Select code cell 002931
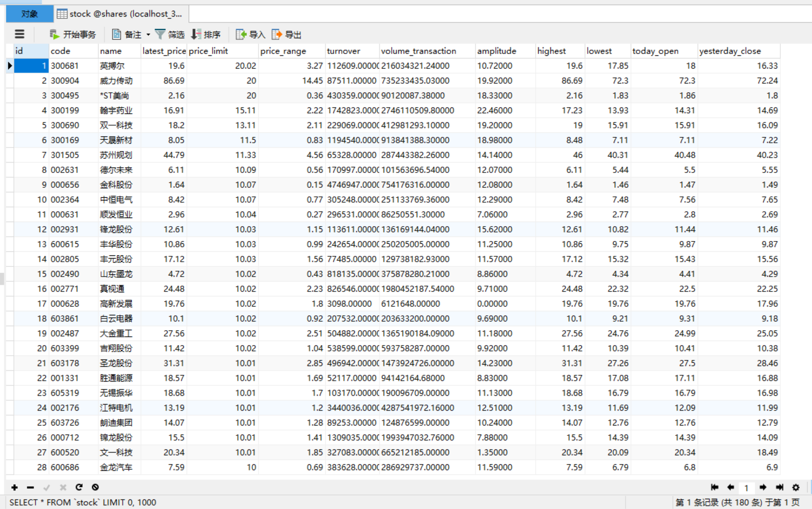 point(73,229)
